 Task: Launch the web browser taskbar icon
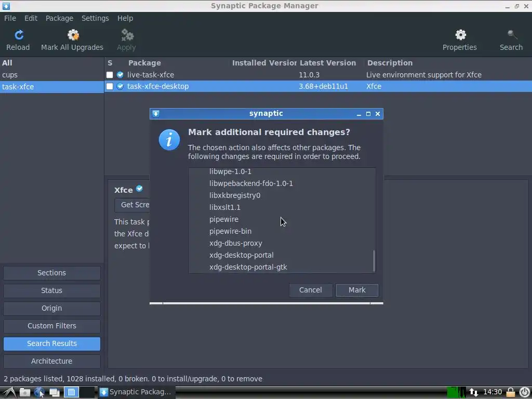(x=39, y=392)
